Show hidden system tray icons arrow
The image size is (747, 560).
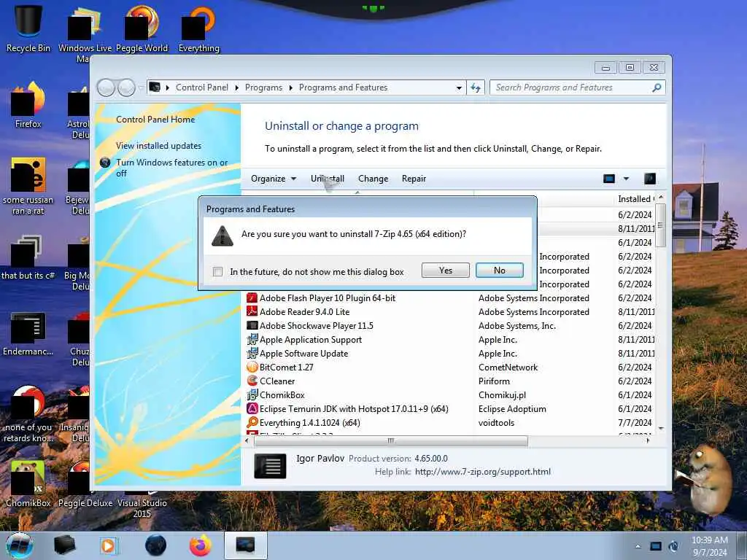(638, 546)
